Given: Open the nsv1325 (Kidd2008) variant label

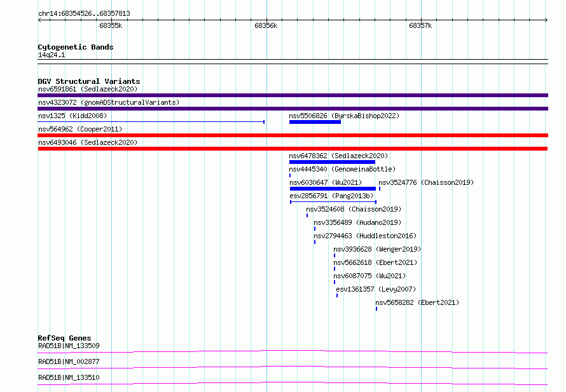Looking at the screenshot, I should [x=72, y=116].
